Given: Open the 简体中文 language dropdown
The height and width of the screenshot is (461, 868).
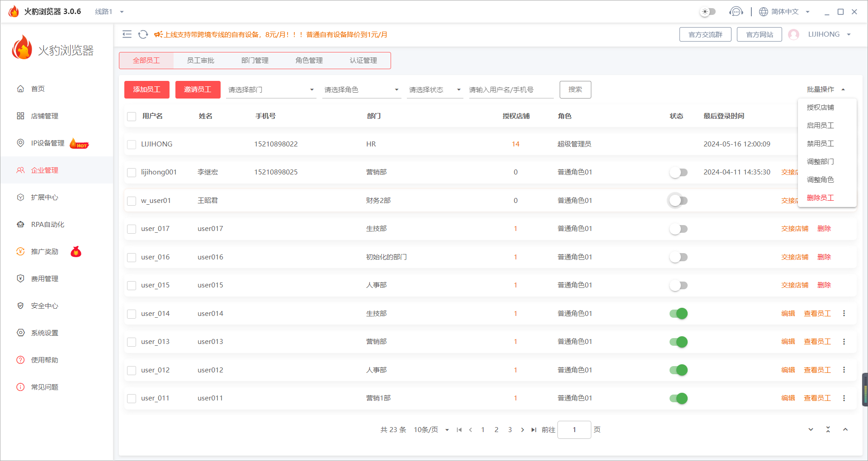Looking at the screenshot, I should coord(790,12).
